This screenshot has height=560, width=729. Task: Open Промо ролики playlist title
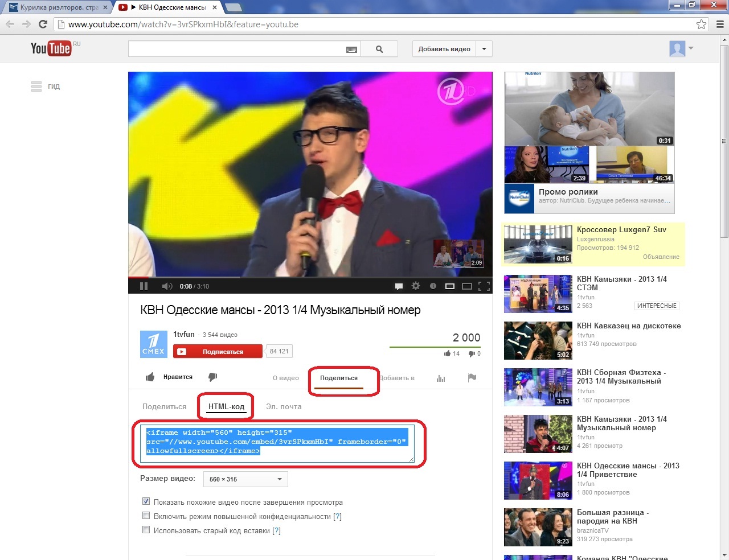(x=568, y=192)
